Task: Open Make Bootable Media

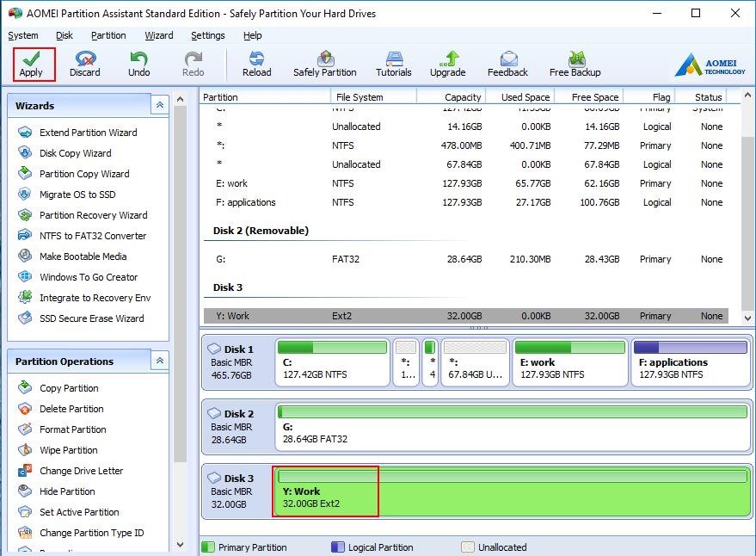Action: pos(83,256)
